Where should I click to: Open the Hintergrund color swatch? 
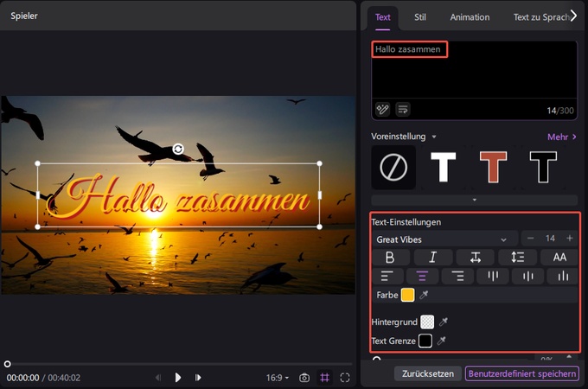(427, 322)
